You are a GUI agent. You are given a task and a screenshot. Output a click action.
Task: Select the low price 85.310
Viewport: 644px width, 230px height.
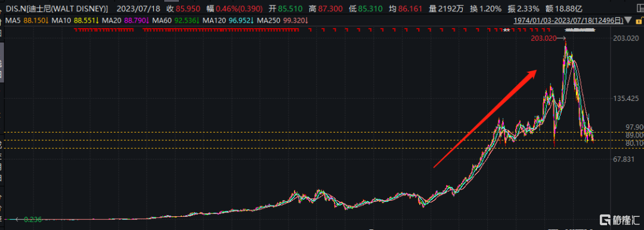(370, 8)
